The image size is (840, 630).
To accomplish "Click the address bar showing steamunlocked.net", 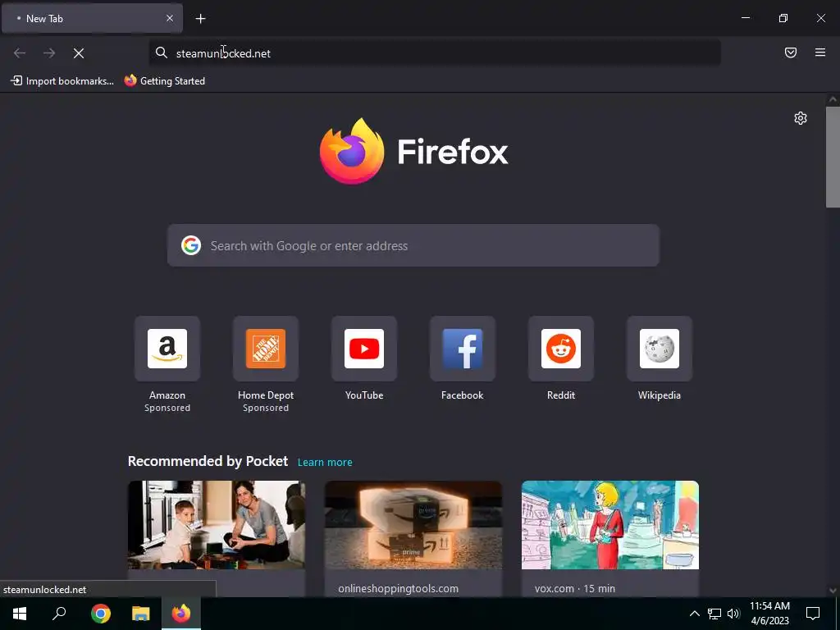I will click(435, 53).
